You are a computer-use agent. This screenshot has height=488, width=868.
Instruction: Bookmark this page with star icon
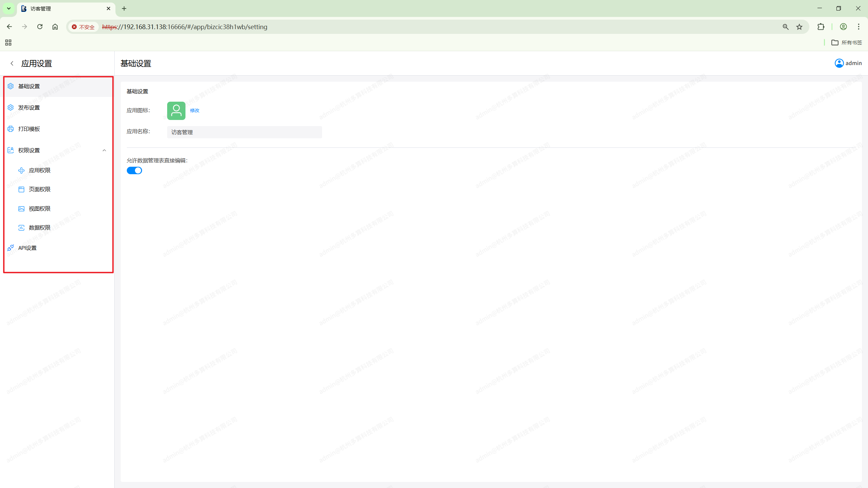tap(800, 27)
